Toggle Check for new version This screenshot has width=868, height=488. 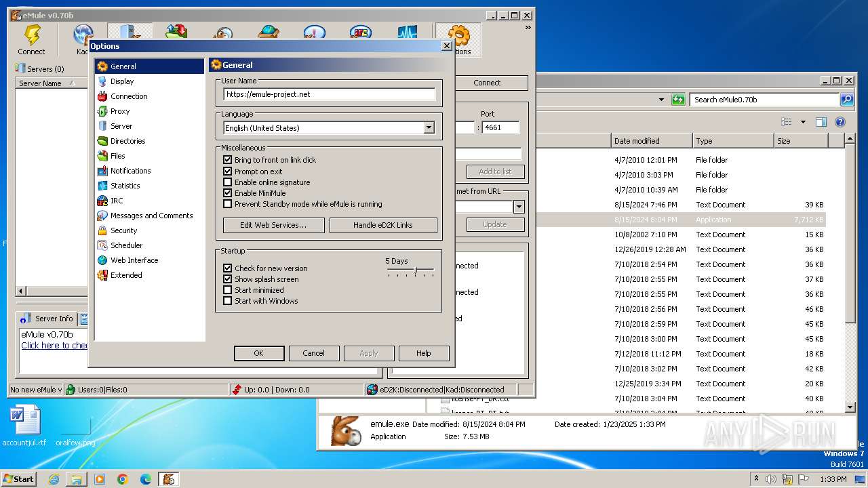pos(228,268)
